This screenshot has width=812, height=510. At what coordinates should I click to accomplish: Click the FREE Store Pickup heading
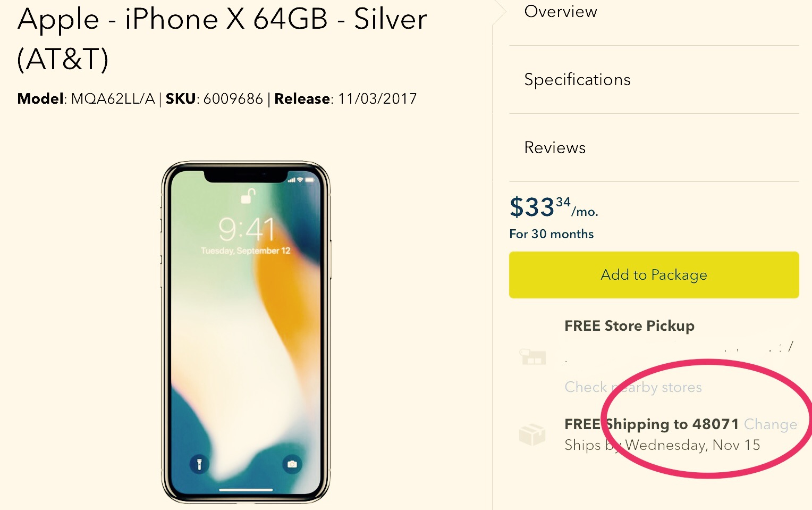(x=629, y=326)
